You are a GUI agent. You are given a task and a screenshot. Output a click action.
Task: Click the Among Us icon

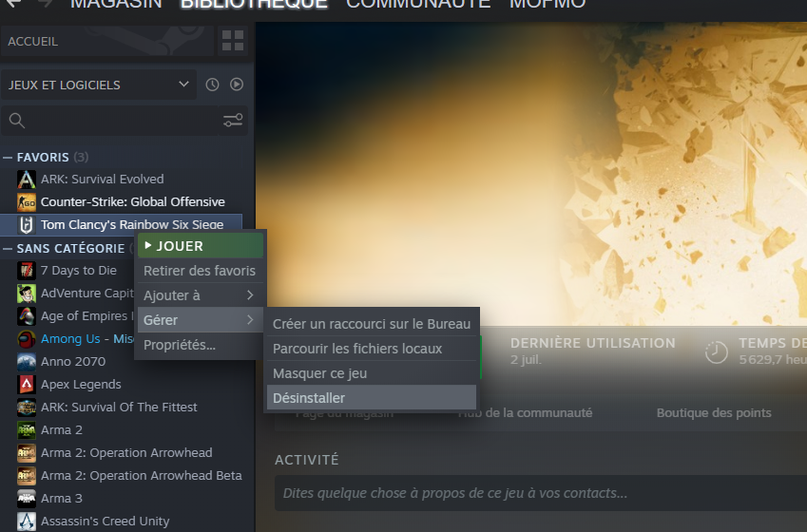pos(27,338)
